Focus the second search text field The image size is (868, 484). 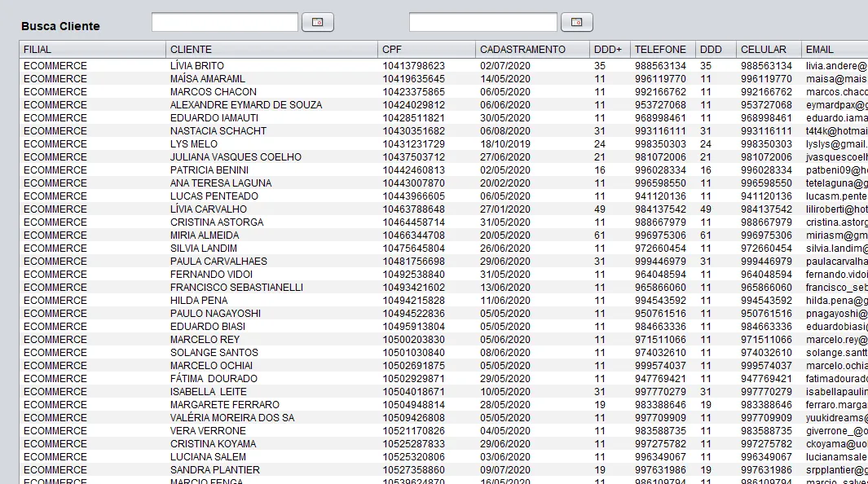coord(483,22)
